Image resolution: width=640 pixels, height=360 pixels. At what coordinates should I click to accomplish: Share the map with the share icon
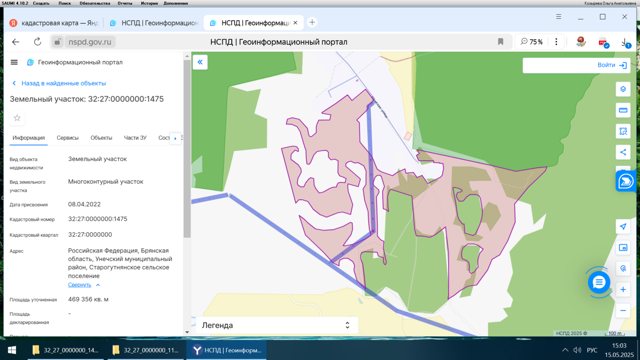(623, 152)
